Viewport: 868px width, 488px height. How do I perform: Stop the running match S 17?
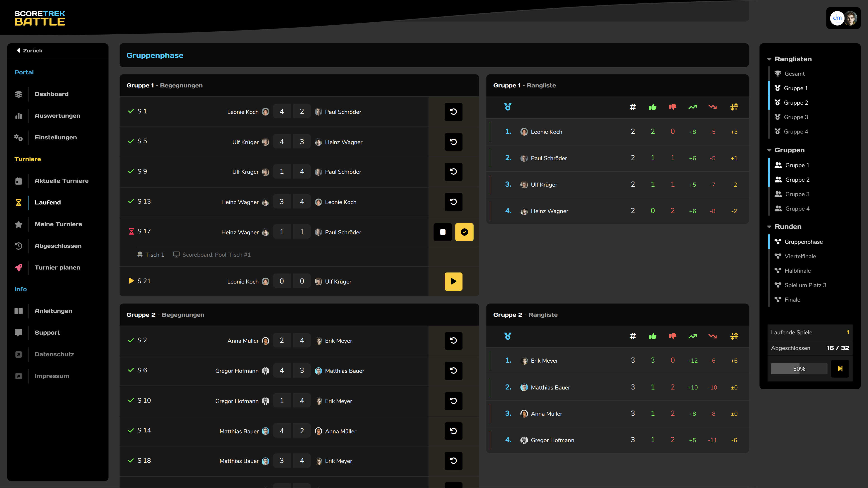(442, 232)
